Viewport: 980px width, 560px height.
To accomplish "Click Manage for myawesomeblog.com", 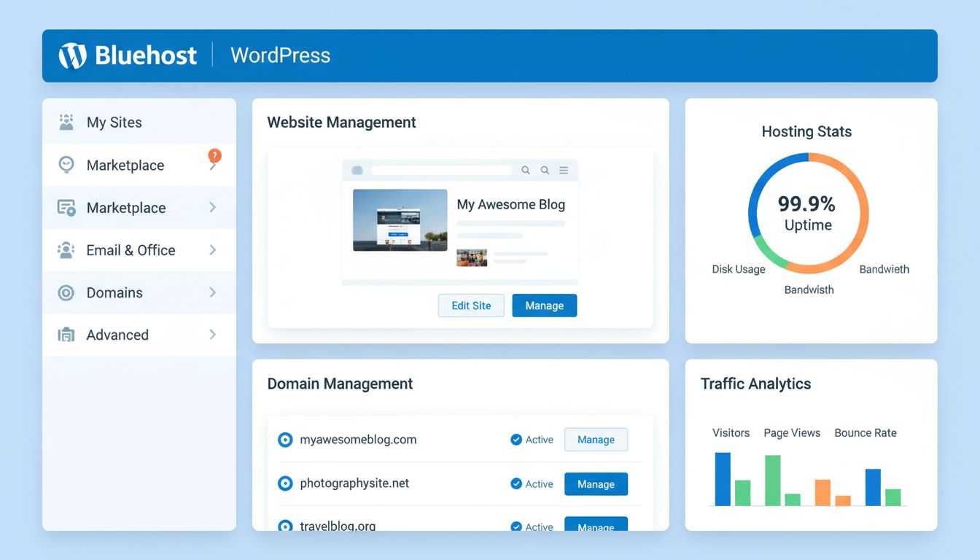I will click(x=596, y=440).
